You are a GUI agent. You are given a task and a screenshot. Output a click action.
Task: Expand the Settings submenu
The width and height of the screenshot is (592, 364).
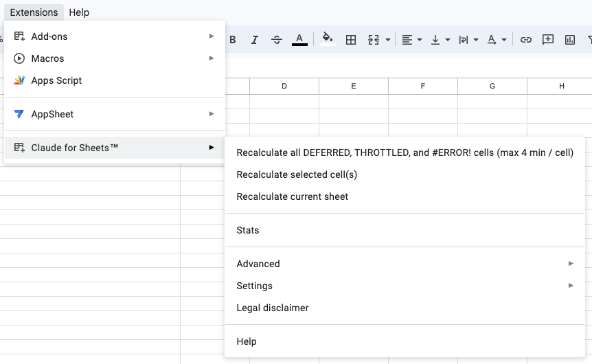pos(405,286)
